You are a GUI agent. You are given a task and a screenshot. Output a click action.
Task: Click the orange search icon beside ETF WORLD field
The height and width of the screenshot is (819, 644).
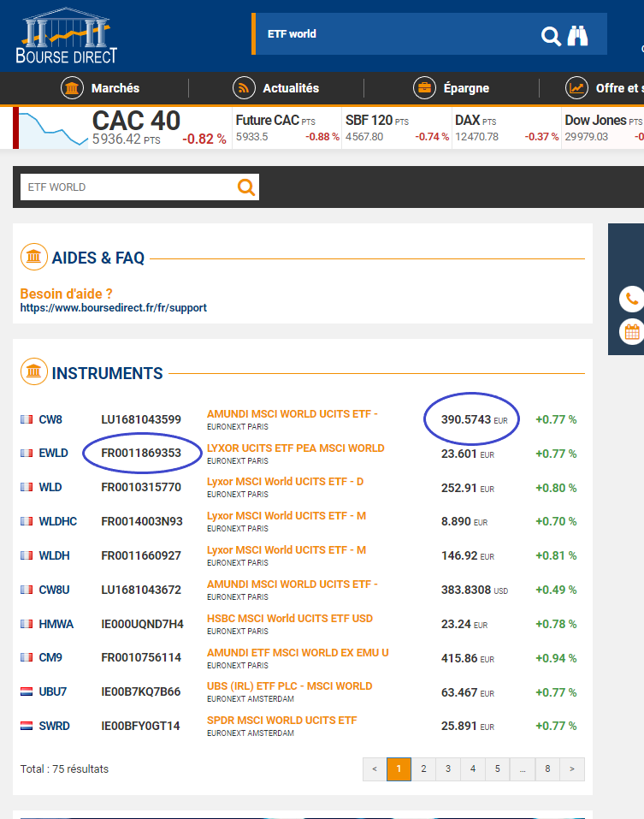click(x=246, y=187)
